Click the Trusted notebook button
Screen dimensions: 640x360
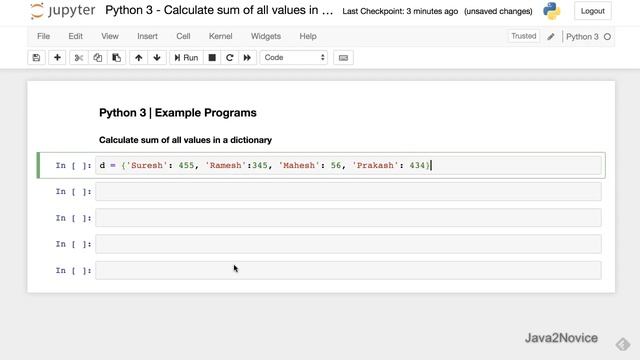click(x=524, y=36)
